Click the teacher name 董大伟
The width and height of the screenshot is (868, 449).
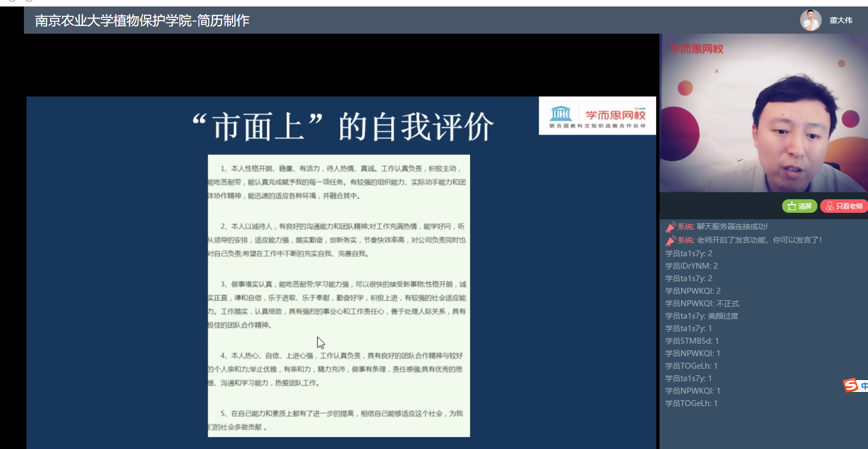point(840,21)
